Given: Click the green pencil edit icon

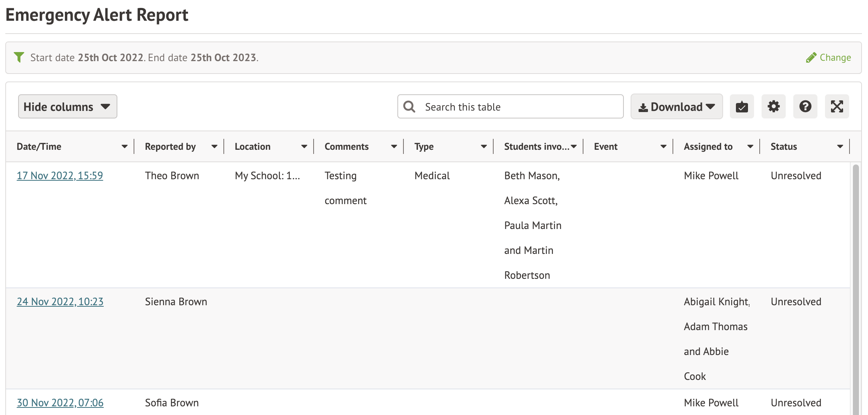Looking at the screenshot, I should [x=811, y=58].
